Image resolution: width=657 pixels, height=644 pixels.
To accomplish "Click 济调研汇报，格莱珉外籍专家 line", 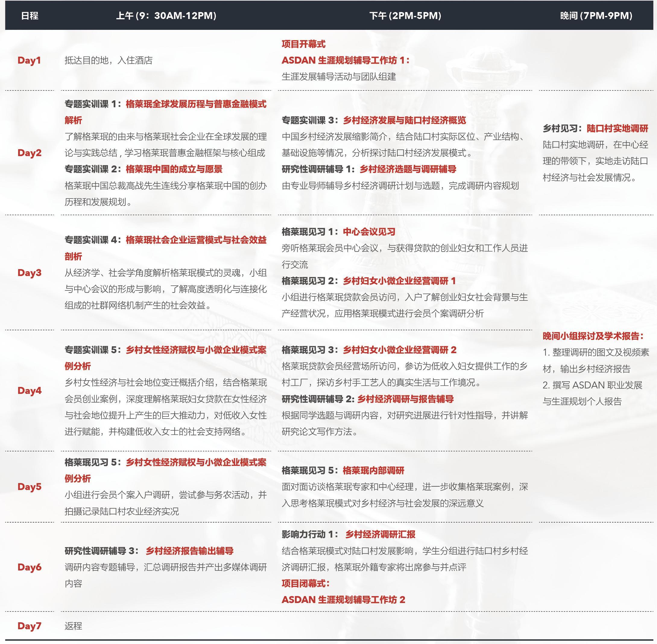I will 374,567.
